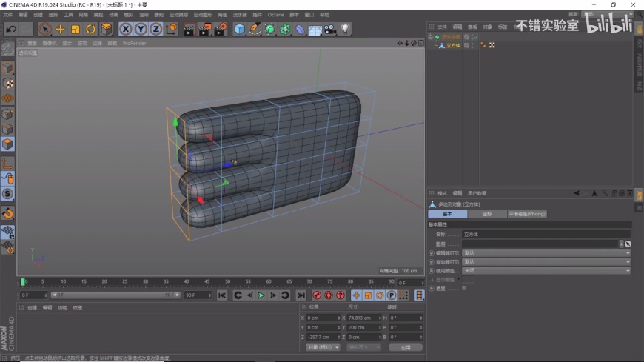644x362 pixels.
Task: Click the 应用 apply button
Action: (x=405, y=347)
